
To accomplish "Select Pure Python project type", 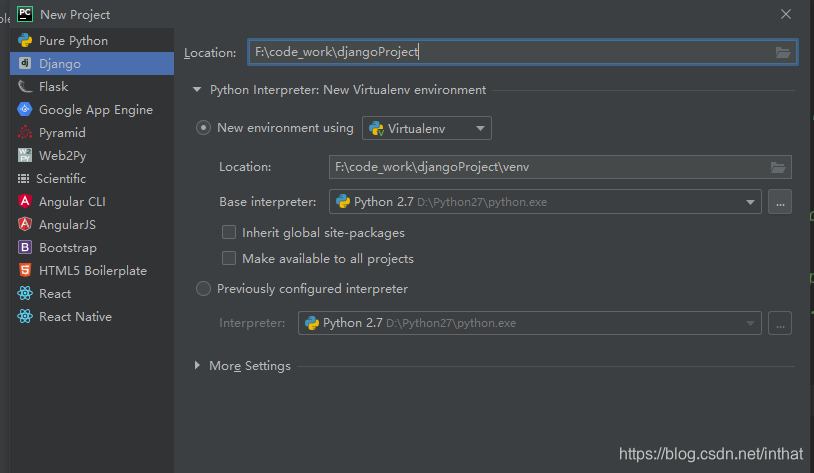I will pos(92,40).
